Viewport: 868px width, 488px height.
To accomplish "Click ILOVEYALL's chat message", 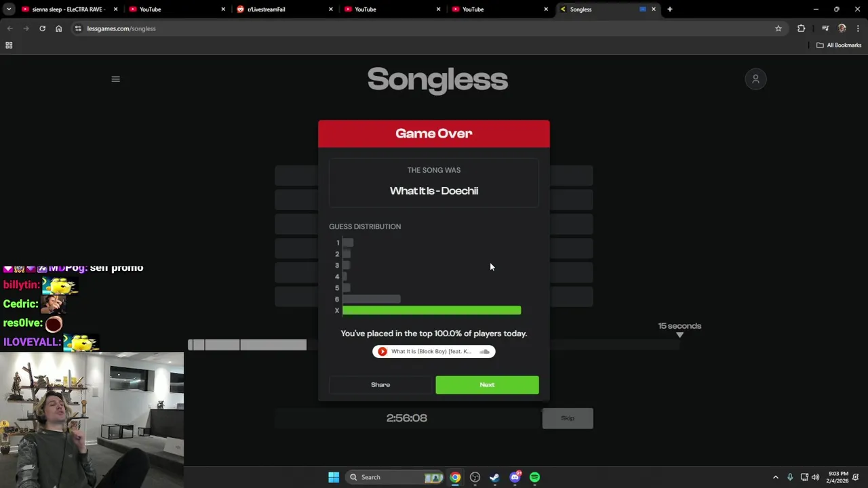I will click(51, 342).
